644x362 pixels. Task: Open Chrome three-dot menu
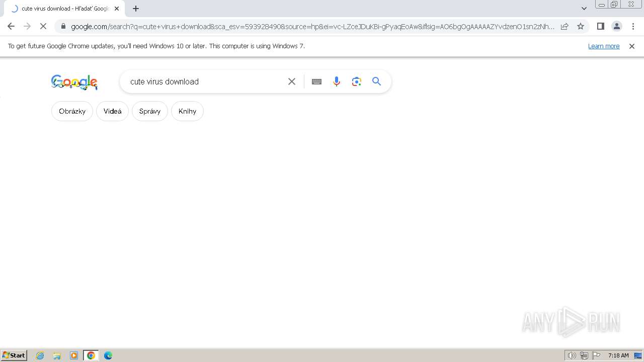(x=633, y=26)
